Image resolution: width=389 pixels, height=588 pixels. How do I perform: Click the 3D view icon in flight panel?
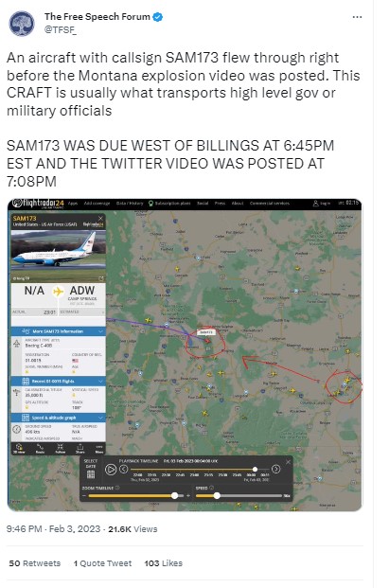coord(20,448)
